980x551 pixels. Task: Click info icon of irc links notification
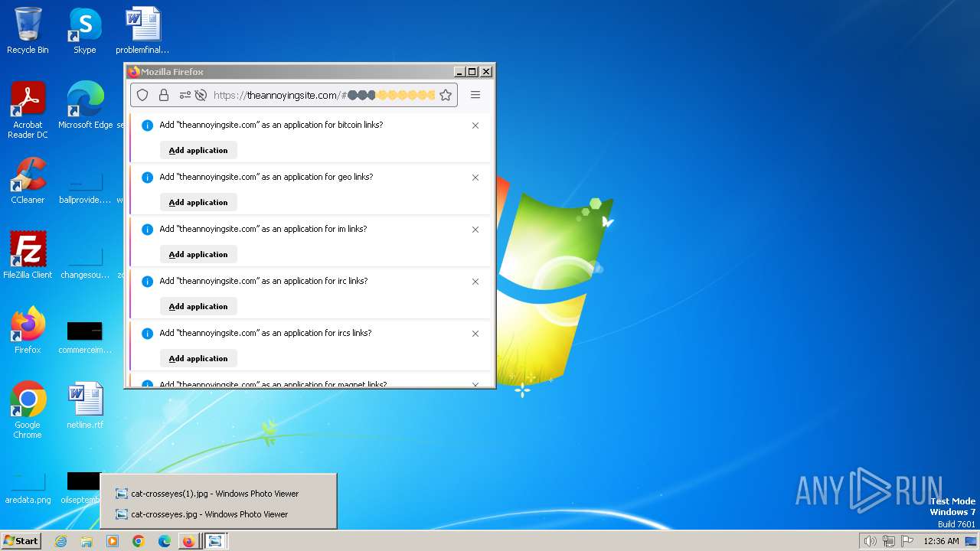coord(148,282)
